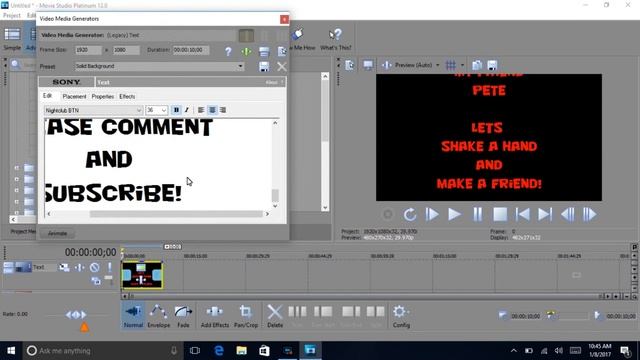640x360 pixels.
Task: Open the Project menu
Action: 11,16
